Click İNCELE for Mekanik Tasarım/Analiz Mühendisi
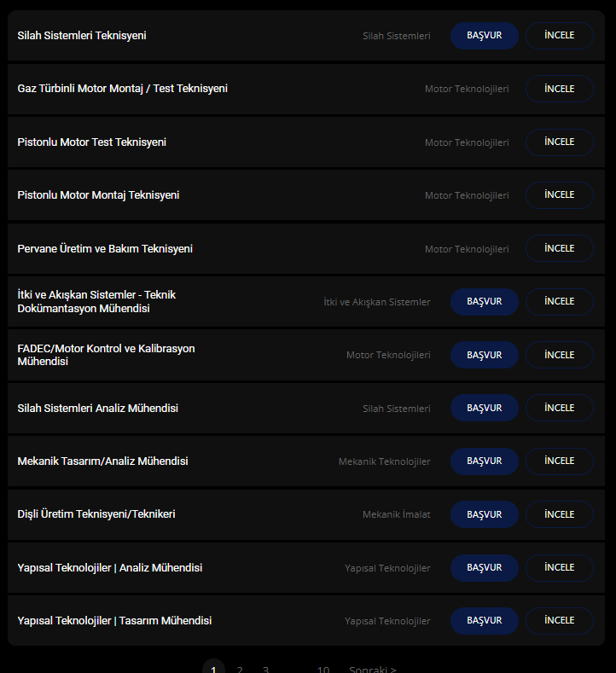 click(559, 461)
